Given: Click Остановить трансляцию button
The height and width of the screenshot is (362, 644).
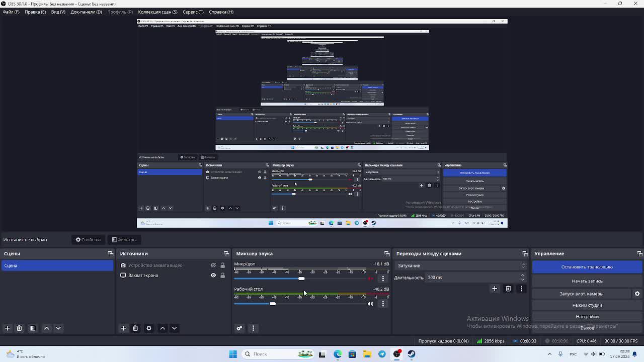Looking at the screenshot, I should pyautogui.click(x=587, y=267).
